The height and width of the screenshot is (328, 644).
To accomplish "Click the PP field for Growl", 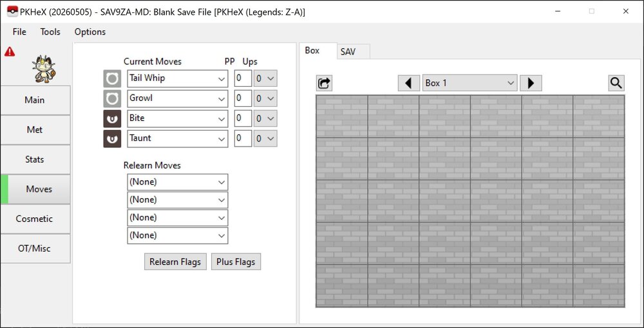I will pyautogui.click(x=243, y=99).
